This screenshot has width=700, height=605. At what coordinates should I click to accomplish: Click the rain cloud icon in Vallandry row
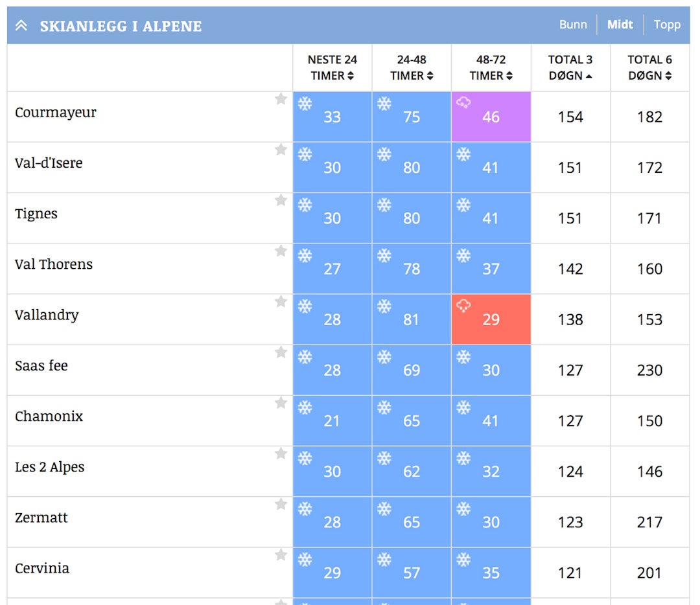click(x=463, y=305)
